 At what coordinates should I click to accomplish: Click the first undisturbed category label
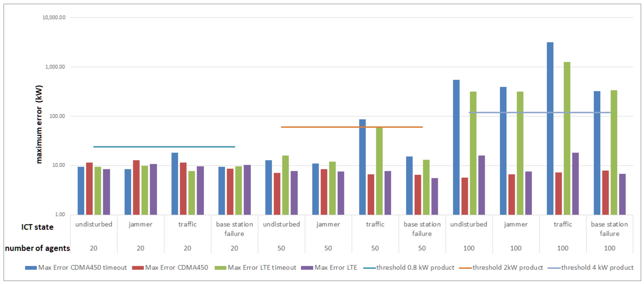click(x=94, y=224)
